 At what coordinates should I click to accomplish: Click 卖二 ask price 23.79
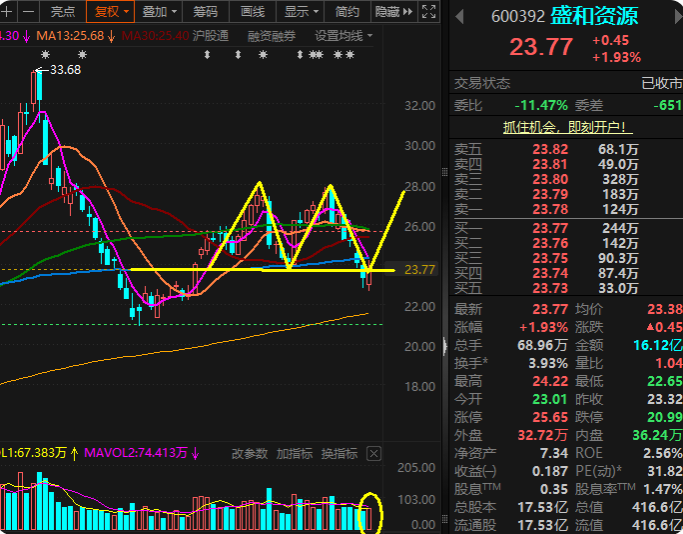(550, 194)
